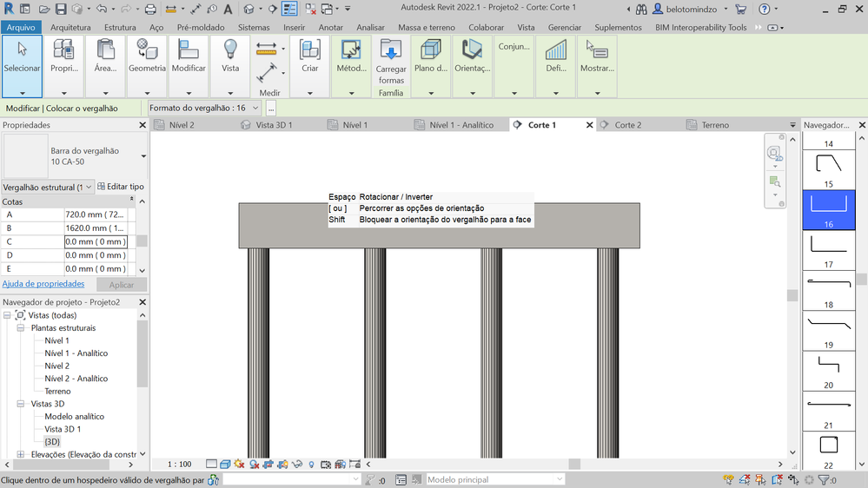Open selection filter funnel in status bar
The image size is (868, 488).
[825, 479]
